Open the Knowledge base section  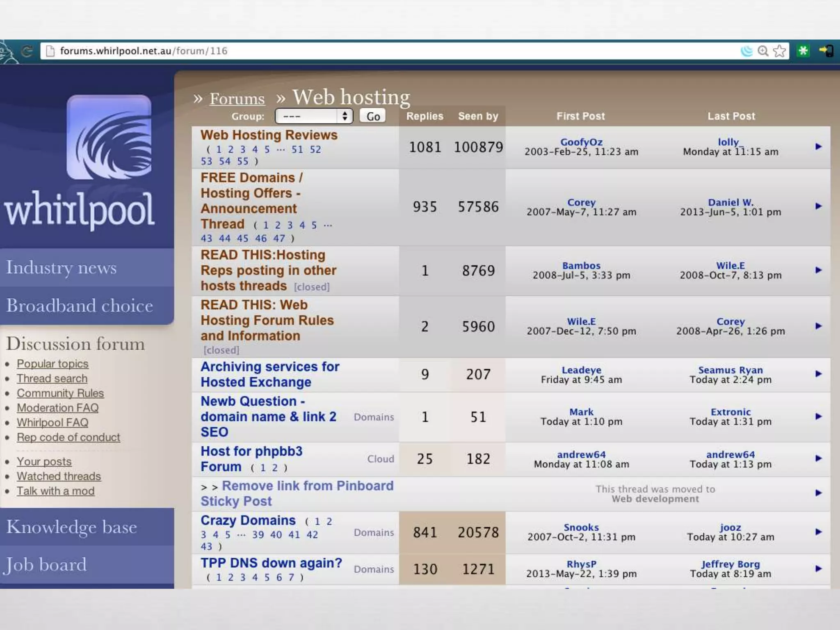point(71,527)
